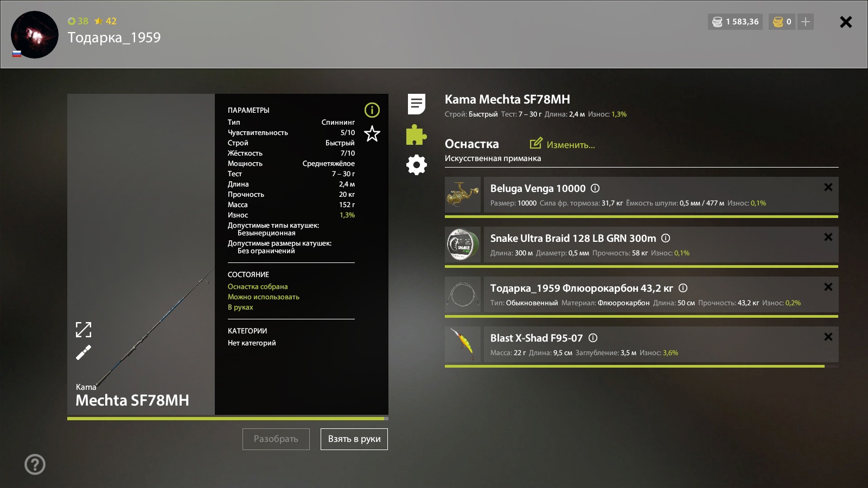
Task: Open the green info icon in parameters panel
Action: (x=372, y=110)
